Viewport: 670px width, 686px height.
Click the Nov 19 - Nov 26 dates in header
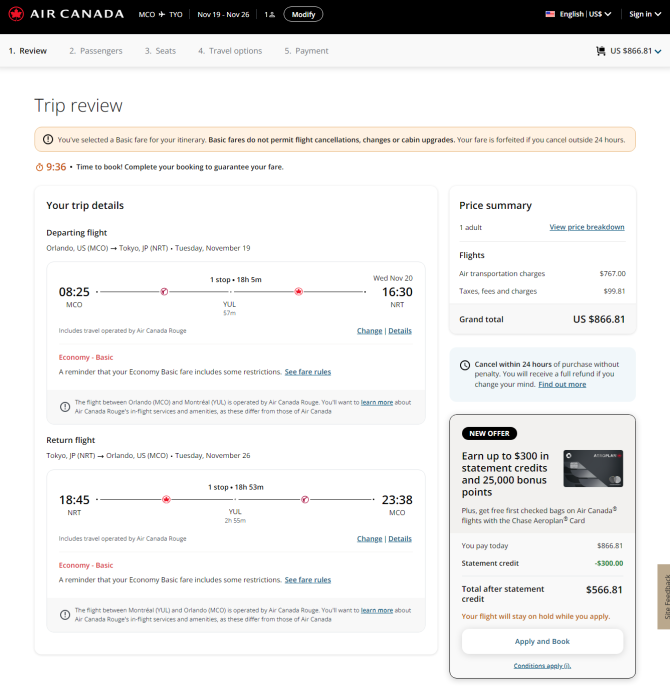[223, 14]
